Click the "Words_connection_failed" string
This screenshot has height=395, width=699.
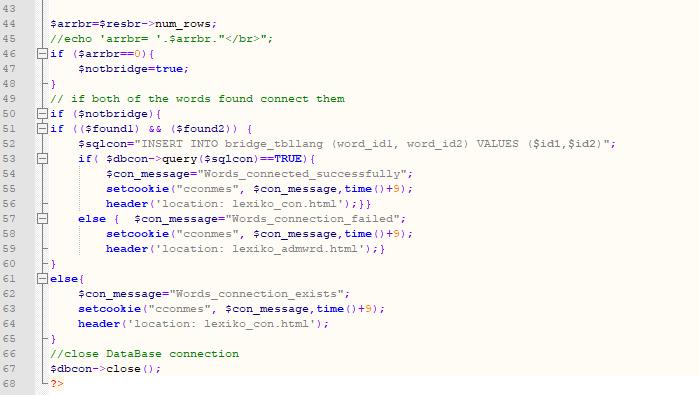point(312,219)
